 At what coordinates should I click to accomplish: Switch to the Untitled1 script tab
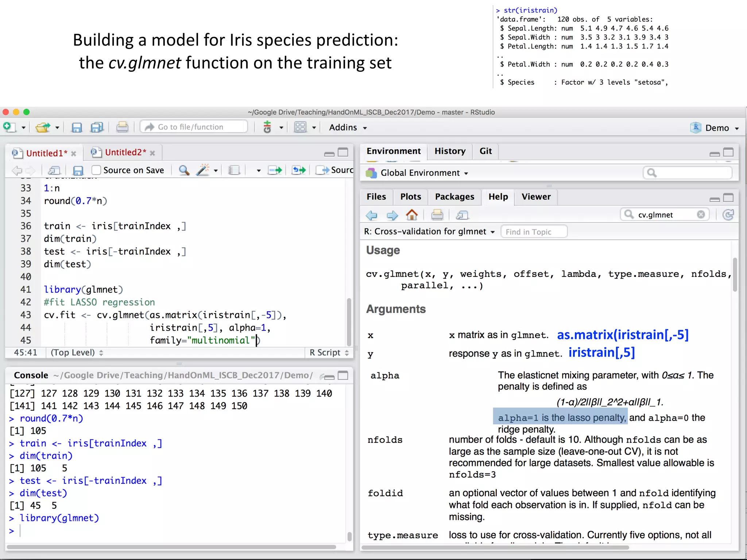[x=46, y=153]
